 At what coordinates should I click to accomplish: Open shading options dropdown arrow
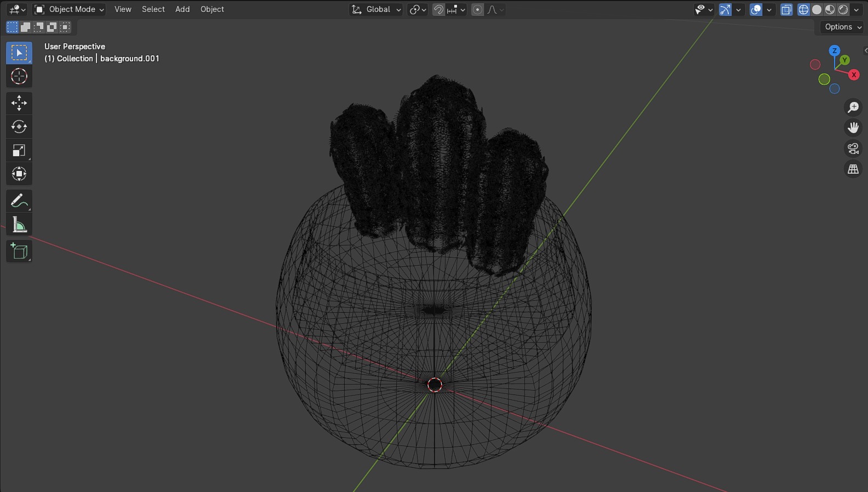[x=856, y=9]
